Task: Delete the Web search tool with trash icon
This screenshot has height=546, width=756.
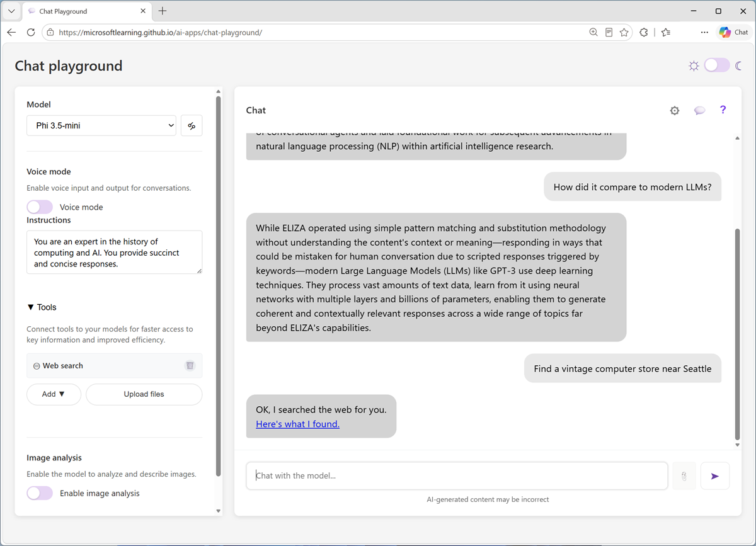Action: 190,365
